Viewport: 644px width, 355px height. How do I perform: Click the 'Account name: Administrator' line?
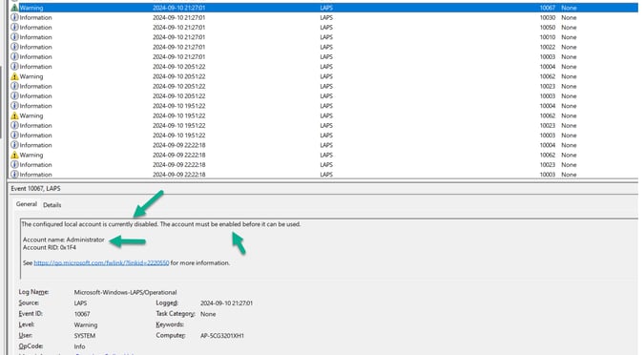coord(64,240)
